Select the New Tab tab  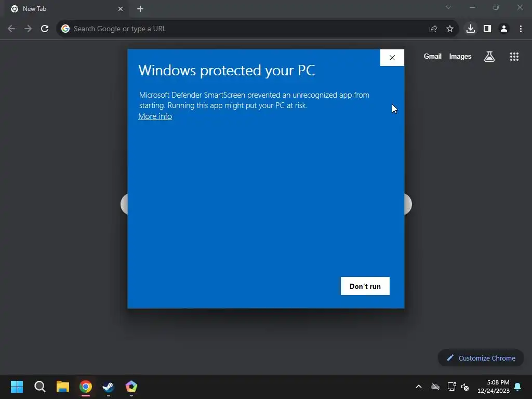(66, 9)
